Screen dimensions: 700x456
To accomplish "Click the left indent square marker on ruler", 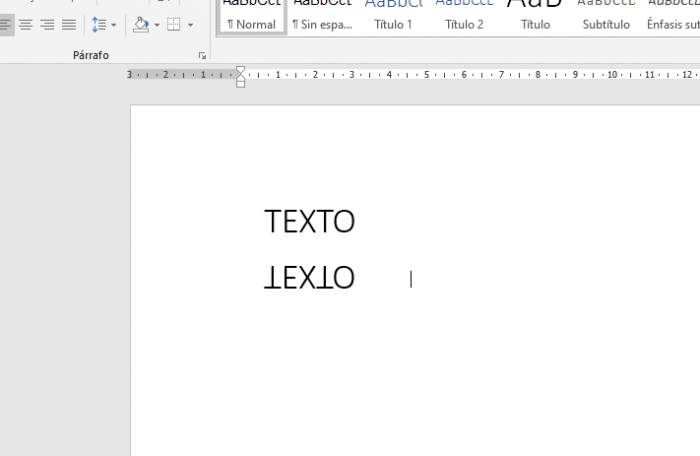I will point(241,84).
